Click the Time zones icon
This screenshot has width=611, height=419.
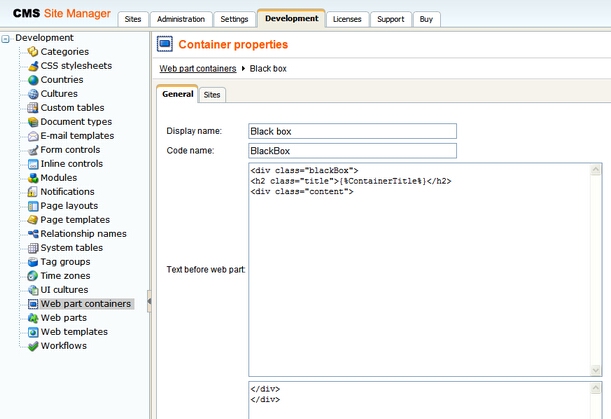33,276
